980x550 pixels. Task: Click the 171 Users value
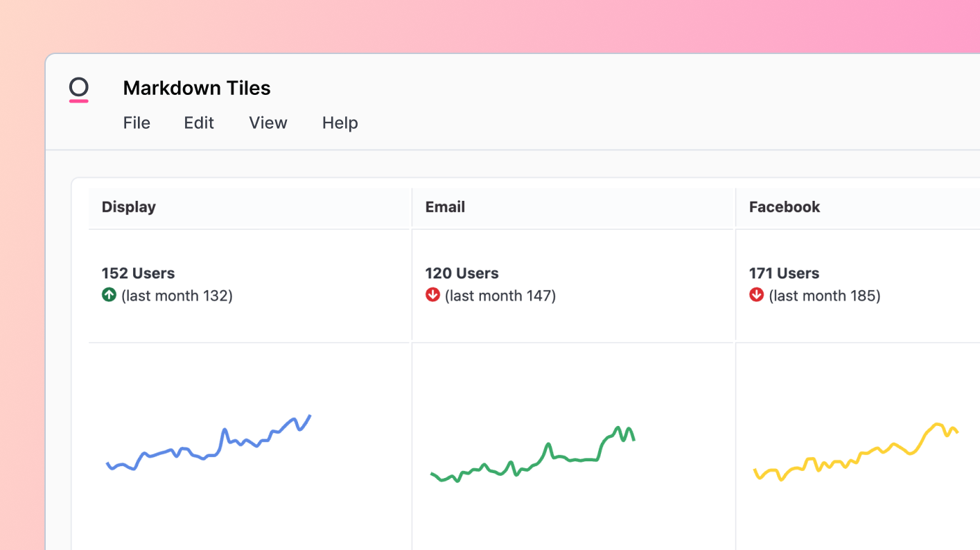[x=784, y=273]
